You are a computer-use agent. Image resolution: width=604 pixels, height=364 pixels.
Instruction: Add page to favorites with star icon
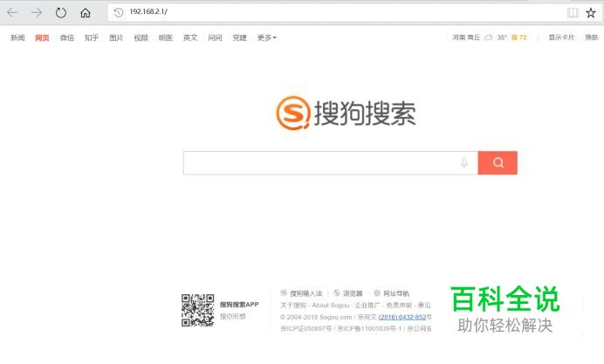pos(591,13)
